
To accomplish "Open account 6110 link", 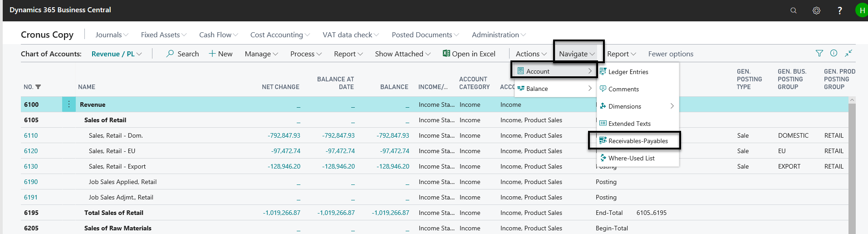I will [x=31, y=135].
